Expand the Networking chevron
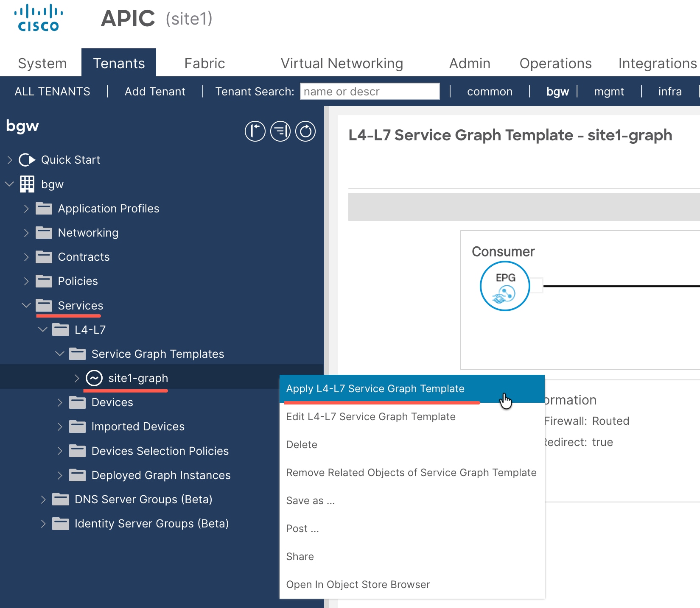This screenshot has width=700, height=608. pyautogui.click(x=26, y=233)
